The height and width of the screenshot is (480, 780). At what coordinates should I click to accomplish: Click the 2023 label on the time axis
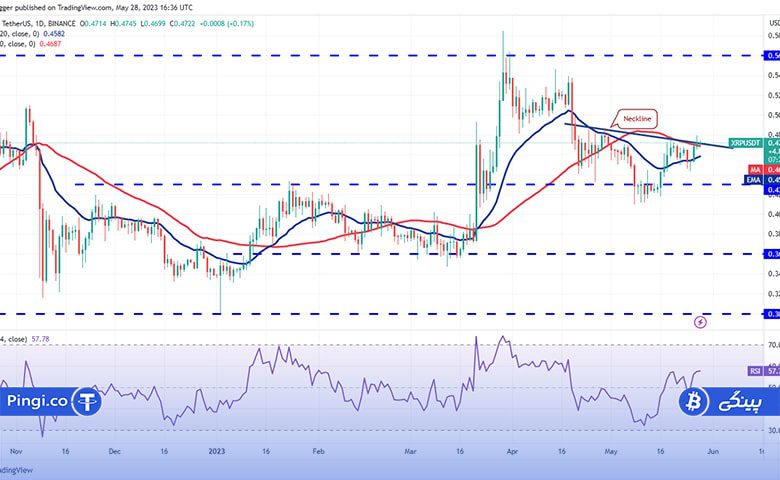click(216, 451)
